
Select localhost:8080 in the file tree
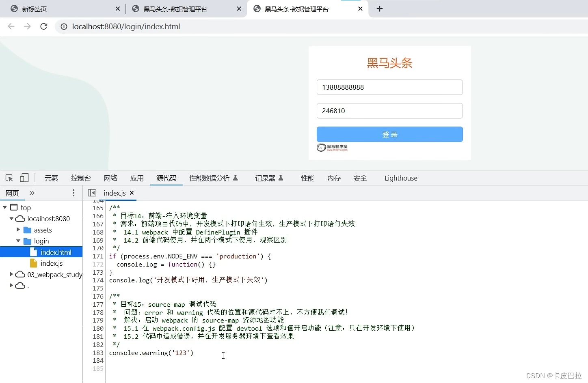[x=49, y=219]
